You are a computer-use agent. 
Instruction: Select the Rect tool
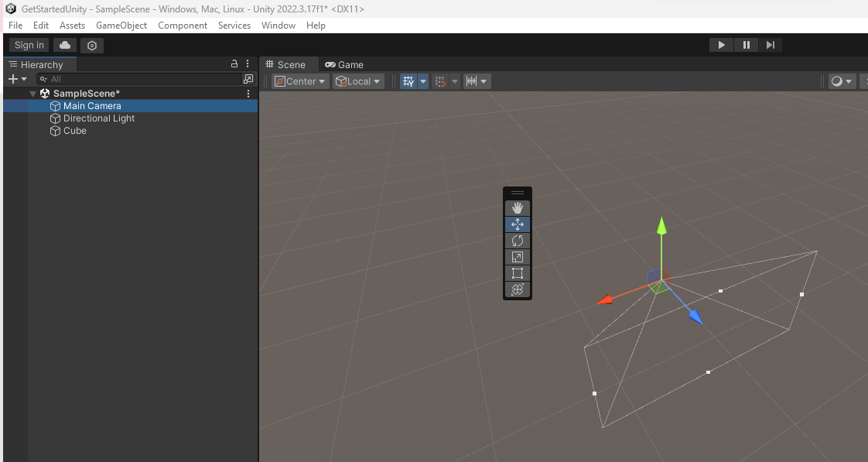(x=518, y=273)
